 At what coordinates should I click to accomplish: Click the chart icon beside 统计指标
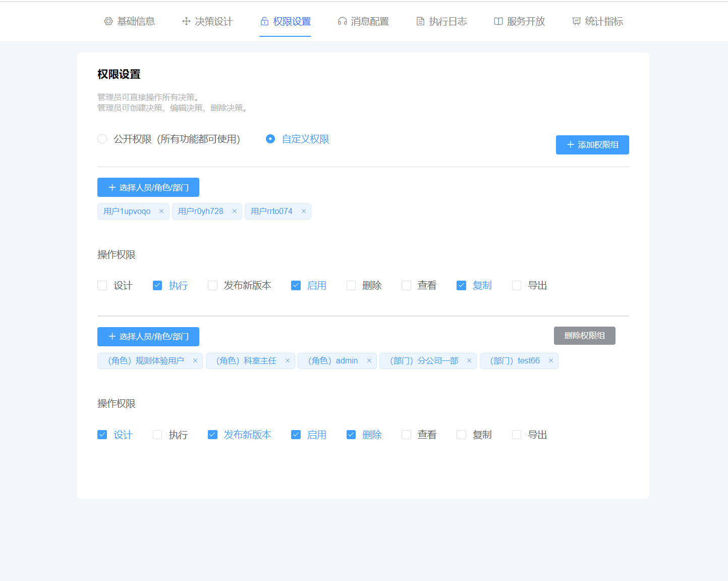(576, 21)
